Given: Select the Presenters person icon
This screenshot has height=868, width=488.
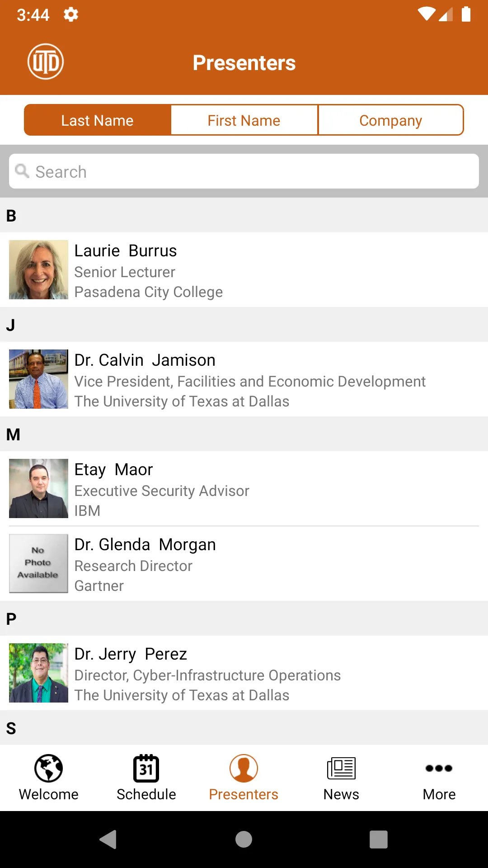Looking at the screenshot, I should tap(244, 768).
